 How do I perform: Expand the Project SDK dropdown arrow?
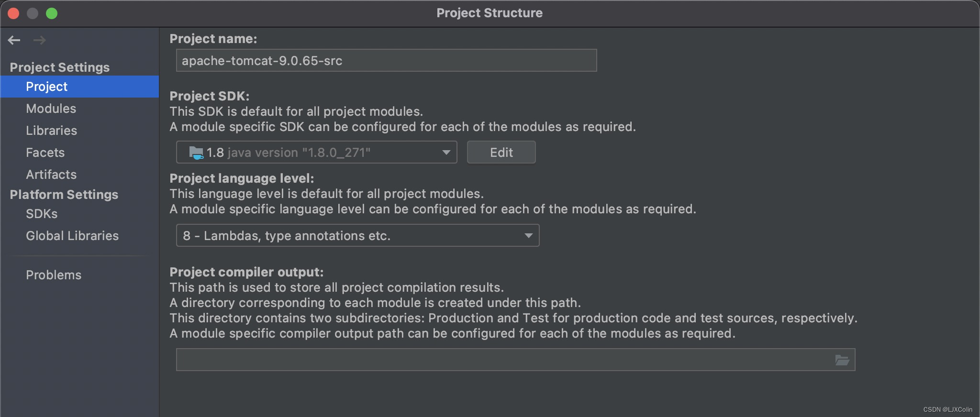(446, 153)
